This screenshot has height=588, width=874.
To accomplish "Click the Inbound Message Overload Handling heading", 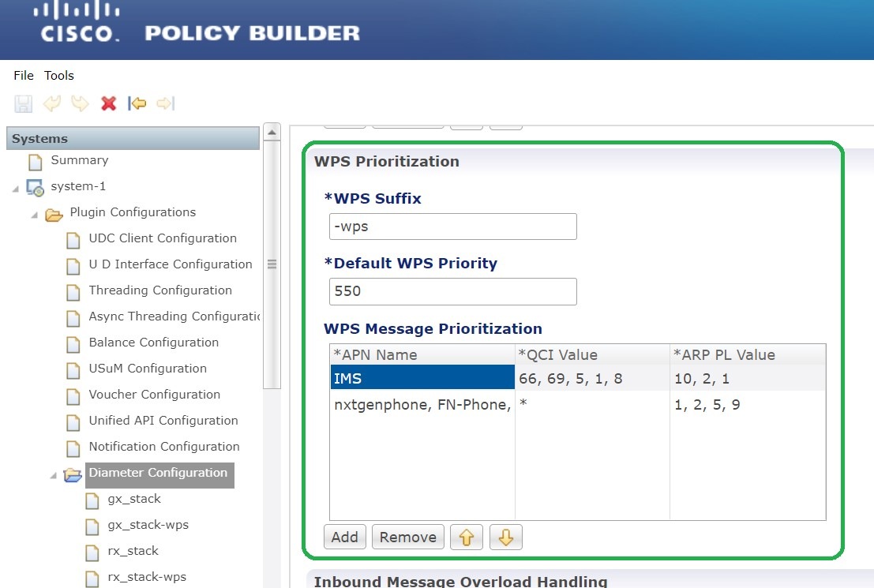I will pyautogui.click(x=460, y=581).
